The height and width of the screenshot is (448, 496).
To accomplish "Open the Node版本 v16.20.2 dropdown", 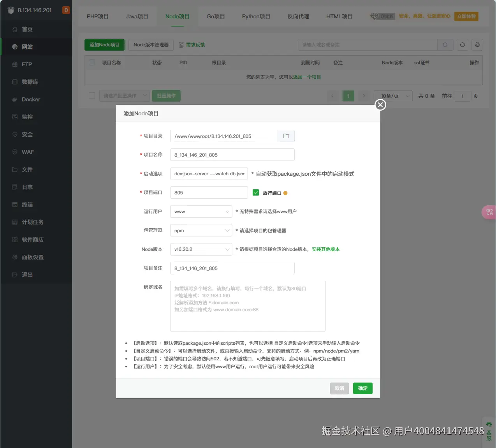I will pyautogui.click(x=201, y=249).
